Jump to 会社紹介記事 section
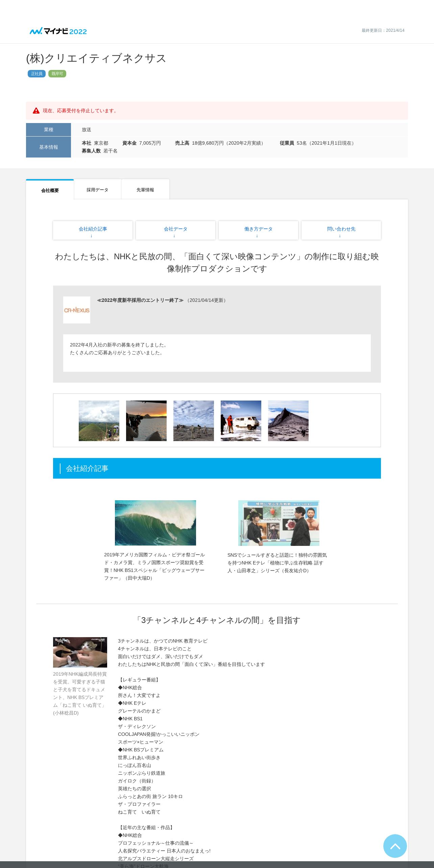Image resolution: width=434 pixels, height=868 pixels. click(93, 231)
